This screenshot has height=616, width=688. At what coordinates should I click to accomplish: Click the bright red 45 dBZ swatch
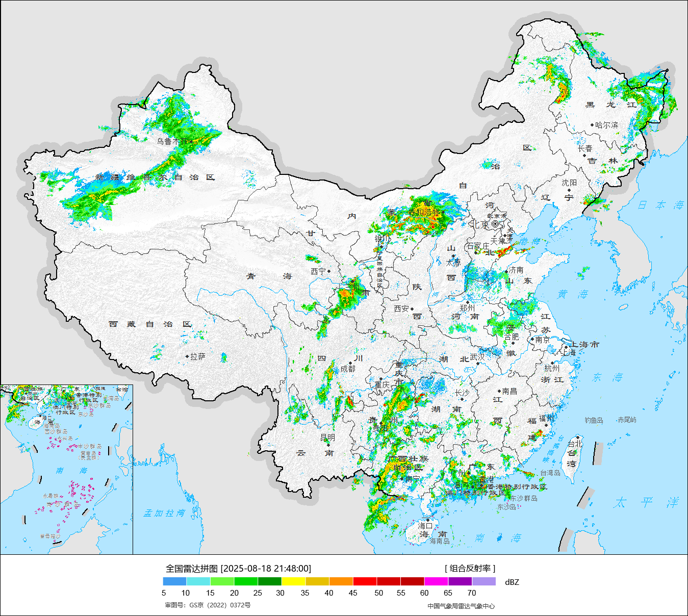coord(365,581)
